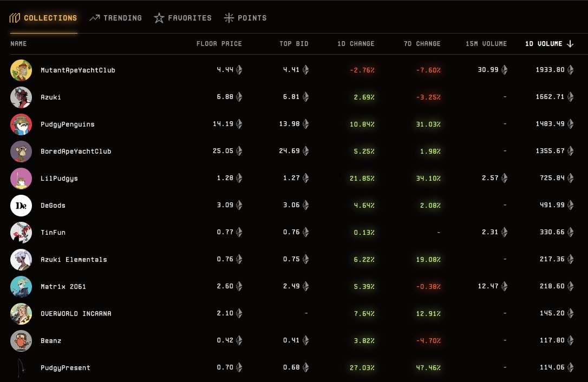Sort table by 1D Change column
This screenshot has width=588, height=382.
click(x=356, y=44)
